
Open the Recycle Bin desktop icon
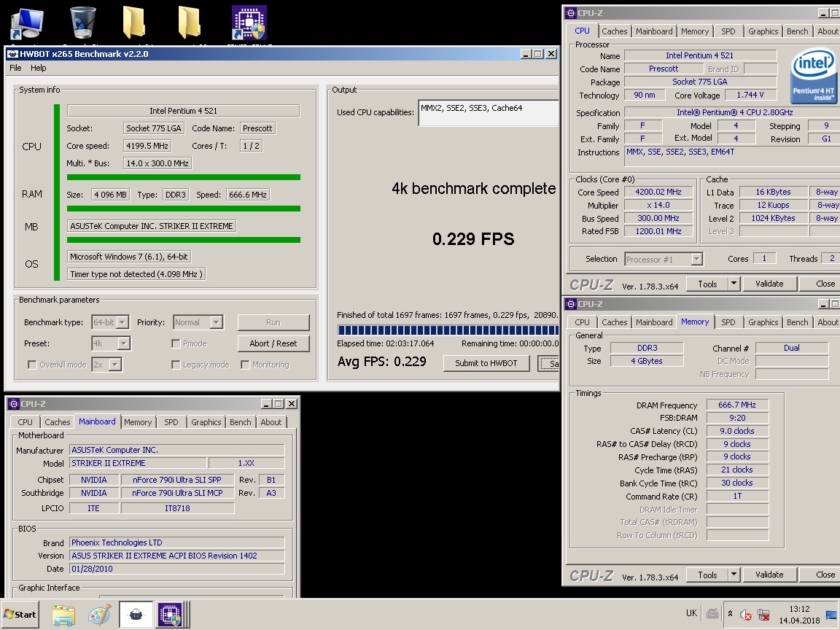point(83,23)
